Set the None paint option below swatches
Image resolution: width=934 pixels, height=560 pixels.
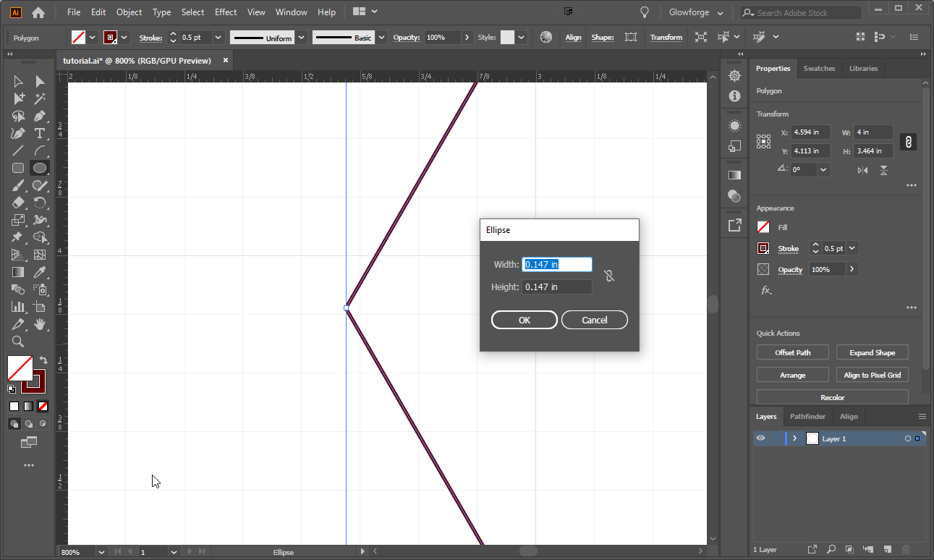43,406
